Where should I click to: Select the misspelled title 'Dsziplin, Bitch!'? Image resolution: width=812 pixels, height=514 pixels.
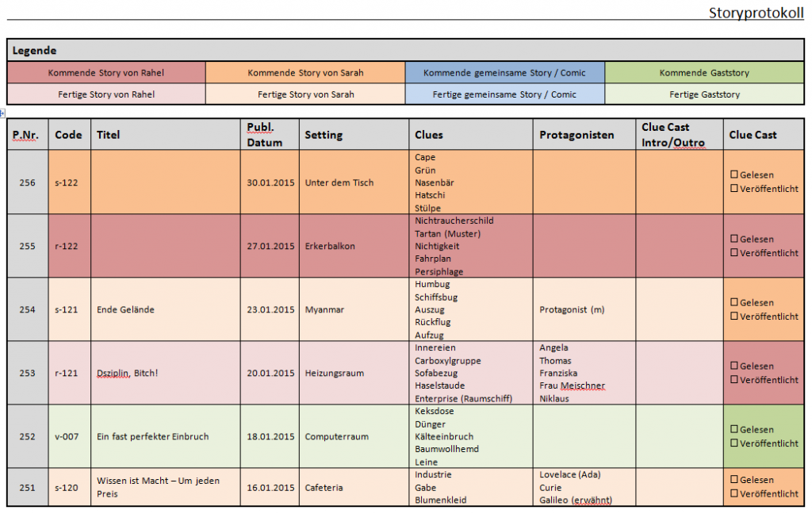click(x=127, y=373)
